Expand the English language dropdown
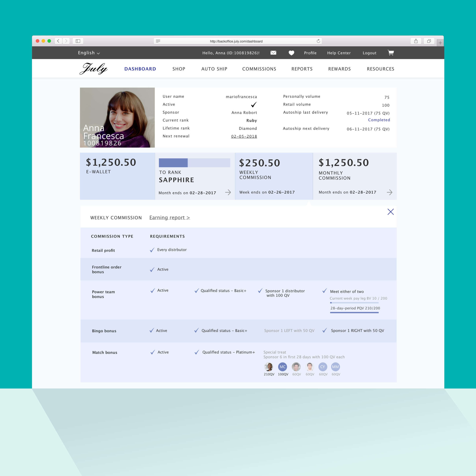476x476 pixels. (89, 53)
